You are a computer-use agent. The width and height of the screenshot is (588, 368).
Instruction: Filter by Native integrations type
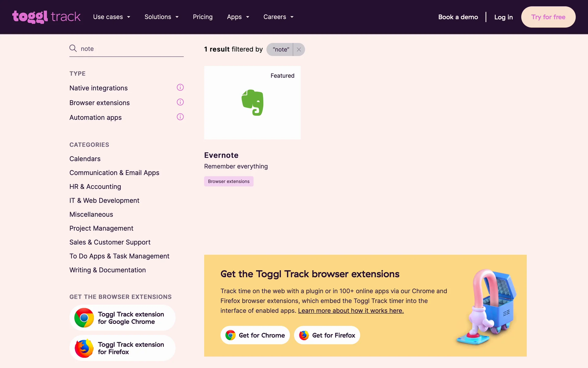coord(98,88)
